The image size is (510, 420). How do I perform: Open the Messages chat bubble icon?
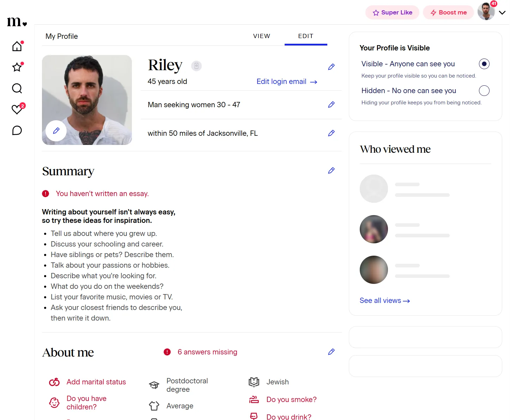[x=17, y=130]
